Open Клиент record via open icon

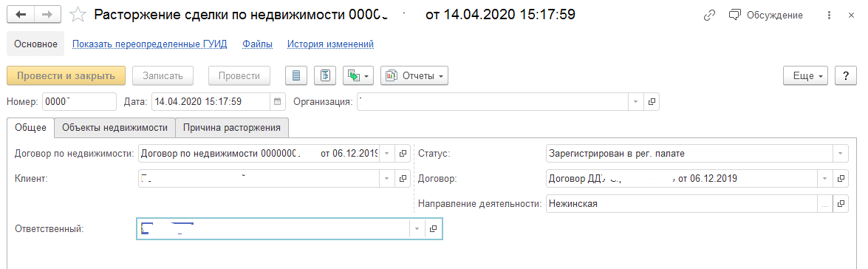(x=403, y=178)
